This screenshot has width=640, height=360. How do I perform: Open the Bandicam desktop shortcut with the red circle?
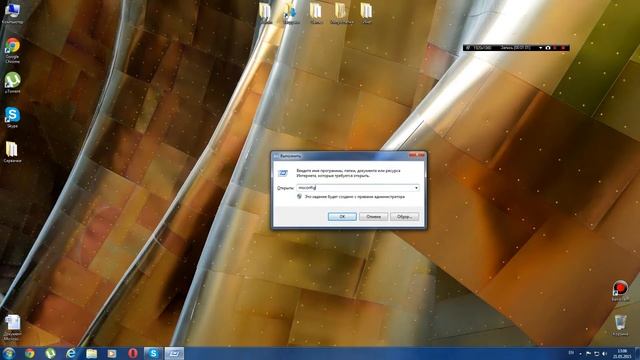pos(620,291)
